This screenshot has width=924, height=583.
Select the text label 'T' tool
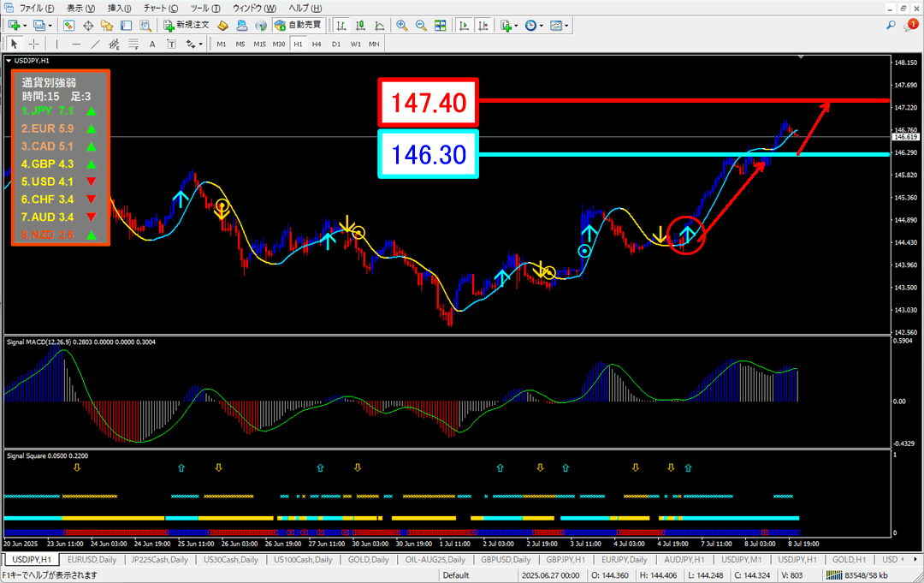(171, 44)
